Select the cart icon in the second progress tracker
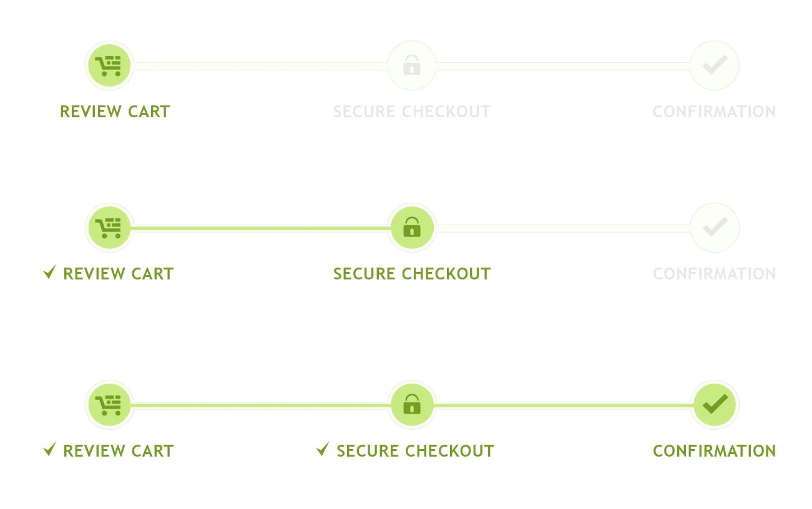Viewport: 812px width, 509px height. (x=109, y=228)
